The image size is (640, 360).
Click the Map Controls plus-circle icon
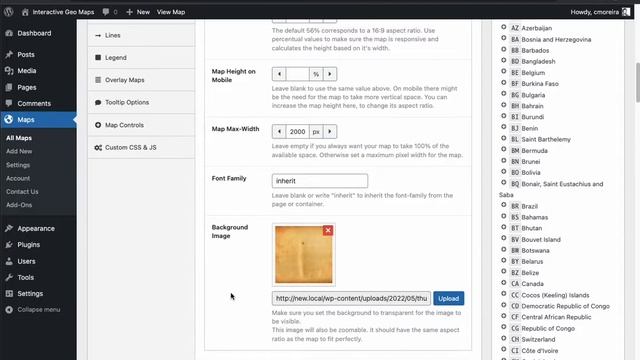(x=98, y=125)
